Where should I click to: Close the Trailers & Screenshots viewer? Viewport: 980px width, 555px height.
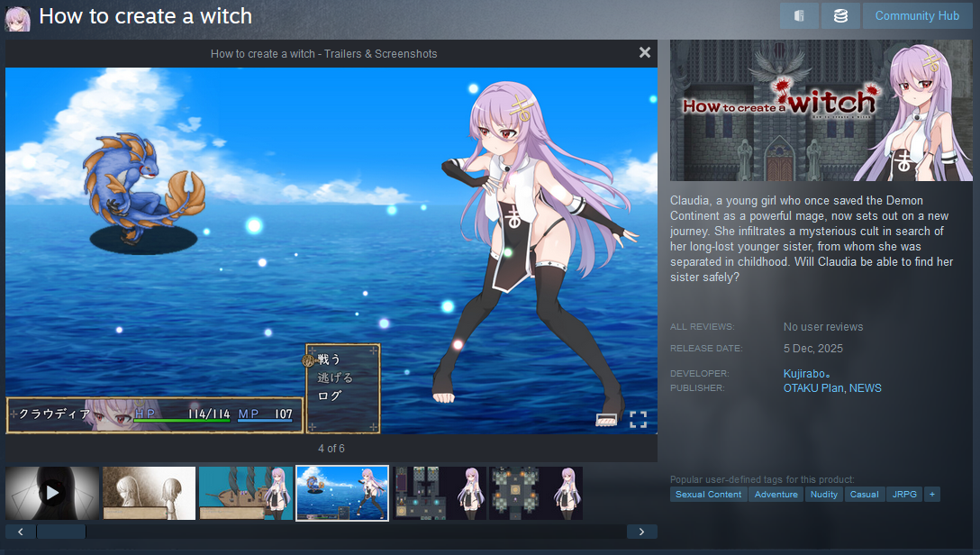pyautogui.click(x=645, y=53)
